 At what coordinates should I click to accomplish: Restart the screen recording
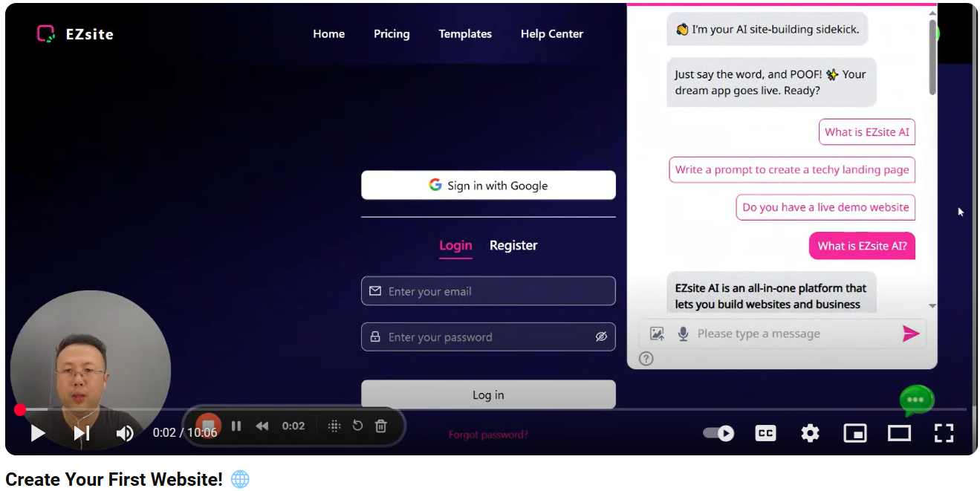(x=357, y=426)
